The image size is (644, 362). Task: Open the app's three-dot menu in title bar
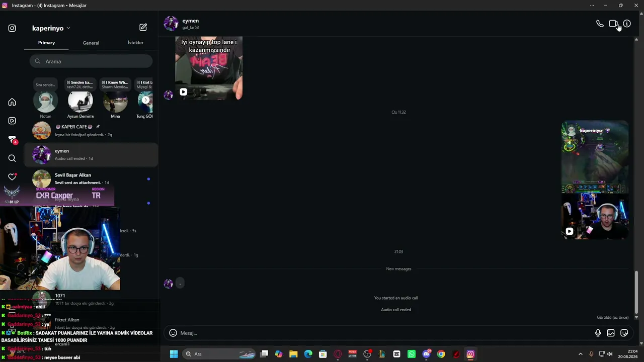(592, 6)
